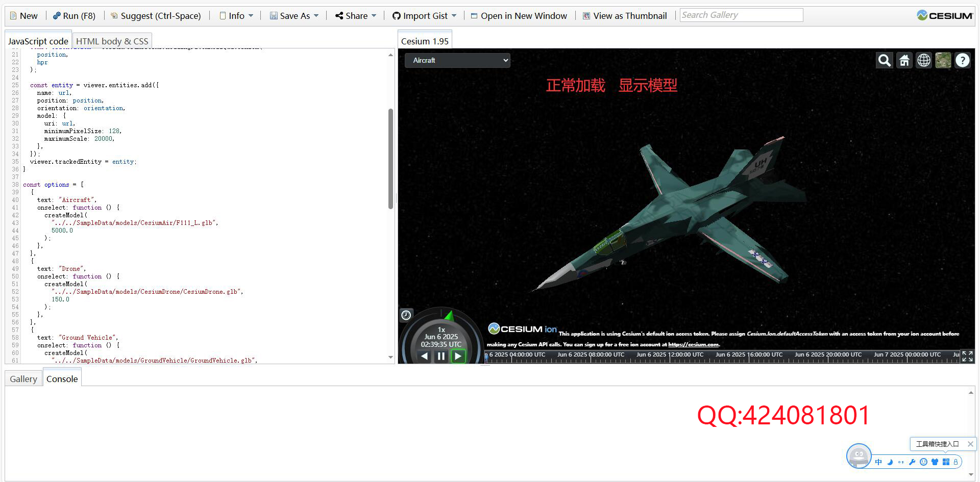The width and height of the screenshot is (980, 482).
Task: Click the green speed shuttle pointer
Action: pyautogui.click(x=449, y=315)
